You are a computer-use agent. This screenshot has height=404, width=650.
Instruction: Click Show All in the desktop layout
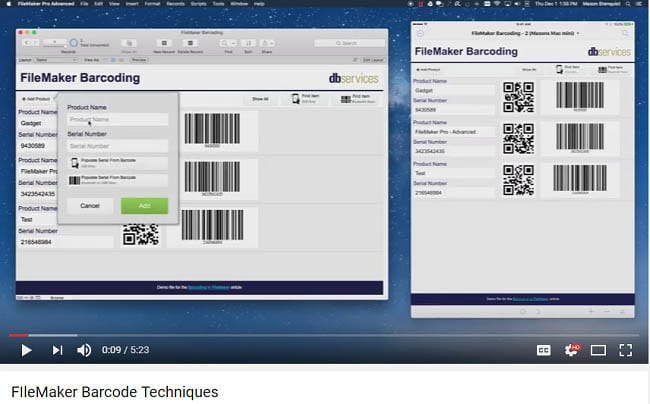point(260,99)
